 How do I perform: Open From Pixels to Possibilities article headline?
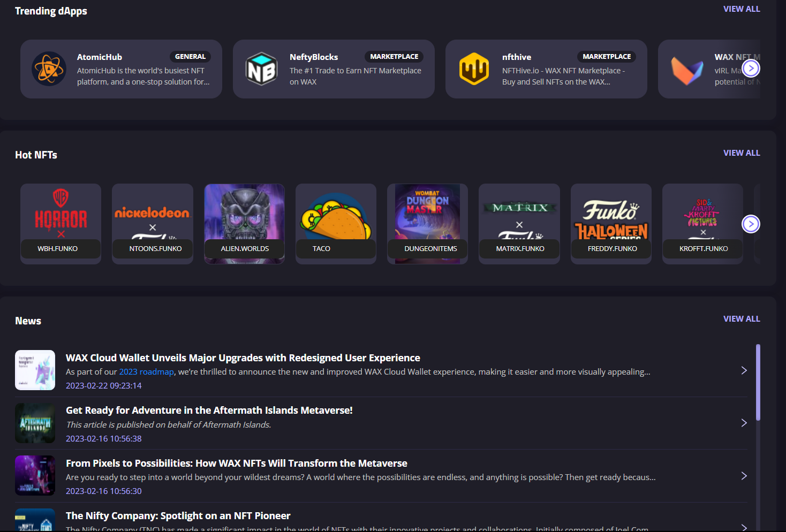click(236, 463)
